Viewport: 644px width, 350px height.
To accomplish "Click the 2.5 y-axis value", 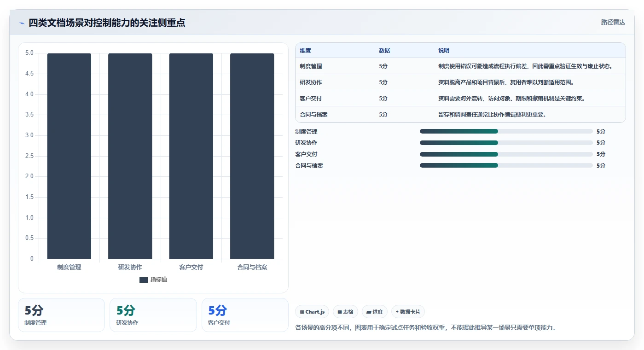I will coord(29,156).
